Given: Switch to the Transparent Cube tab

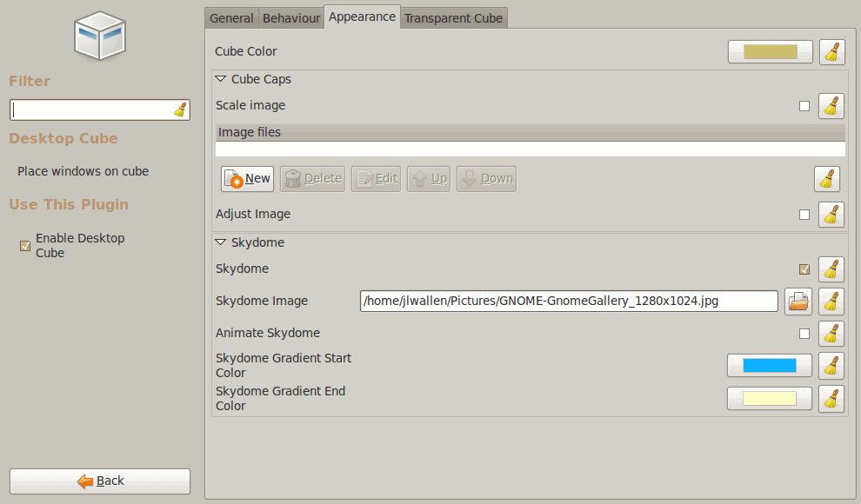Looking at the screenshot, I should point(454,18).
